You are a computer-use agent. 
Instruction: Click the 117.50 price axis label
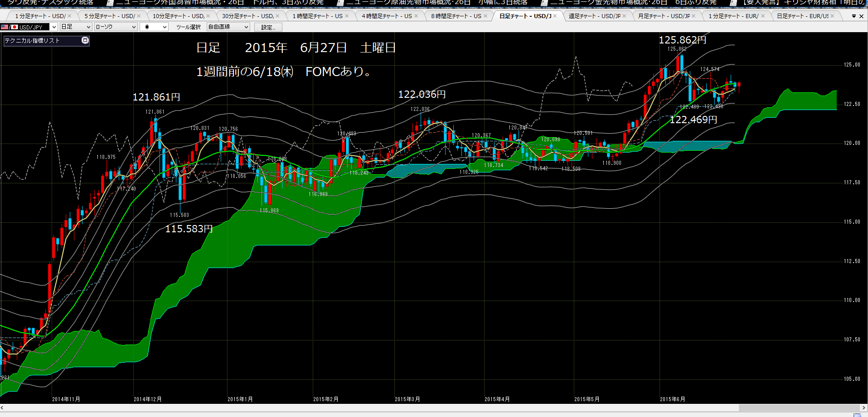coord(852,182)
